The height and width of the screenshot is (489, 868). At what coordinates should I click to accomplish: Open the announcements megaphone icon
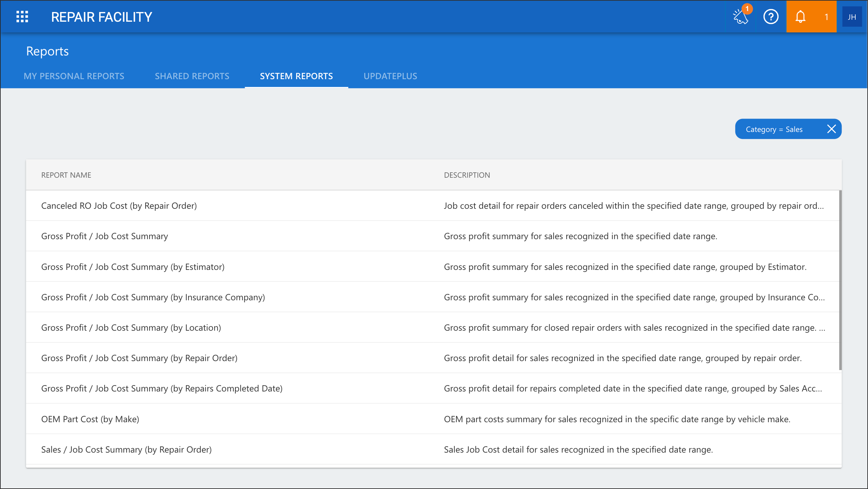tap(741, 16)
